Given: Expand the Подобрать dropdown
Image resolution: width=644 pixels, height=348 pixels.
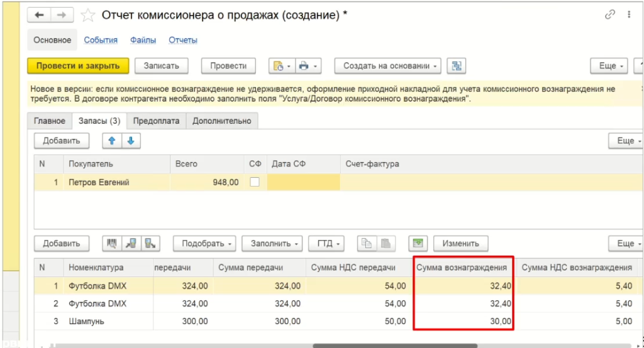Looking at the screenshot, I should point(208,243).
